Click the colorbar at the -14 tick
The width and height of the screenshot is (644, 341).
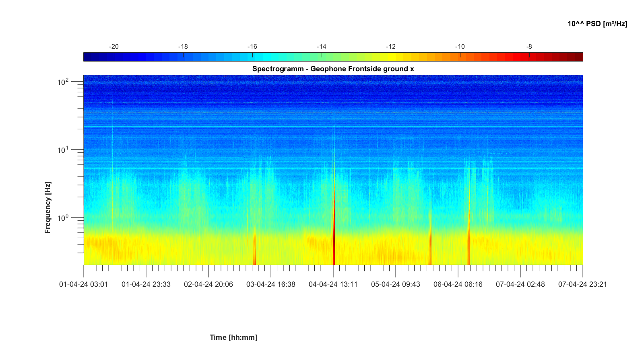click(322, 57)
